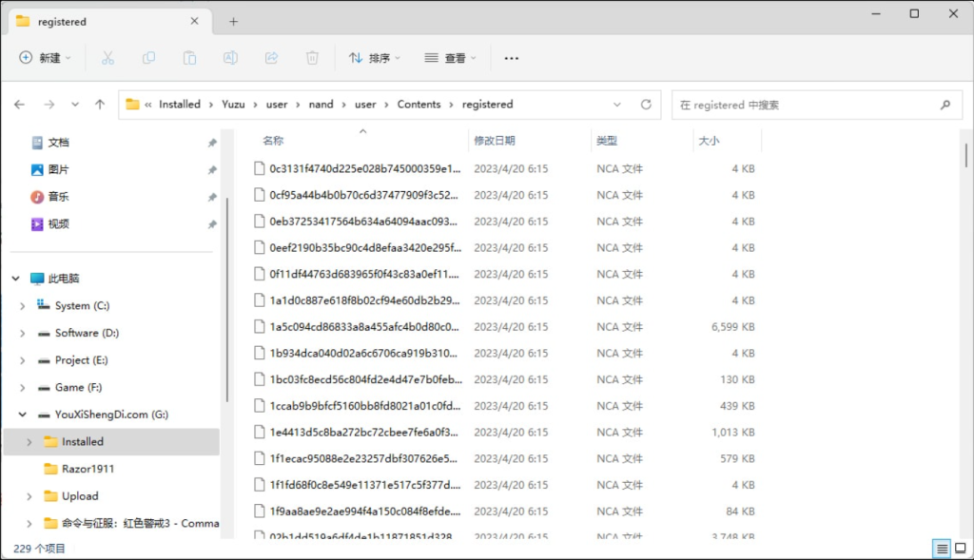
Task: Navigate to Yuzu via the breadcrumb
Action: click(x=232, y=105)
